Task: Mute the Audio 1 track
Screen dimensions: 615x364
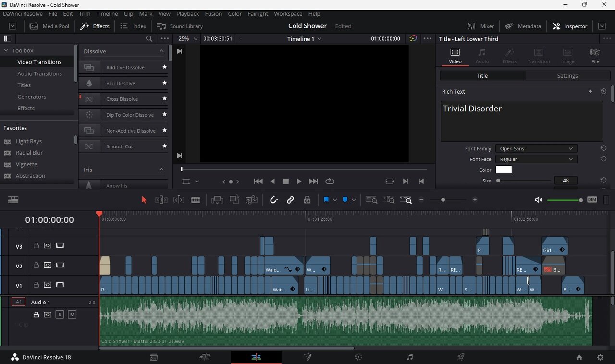Action: point(72,315)
